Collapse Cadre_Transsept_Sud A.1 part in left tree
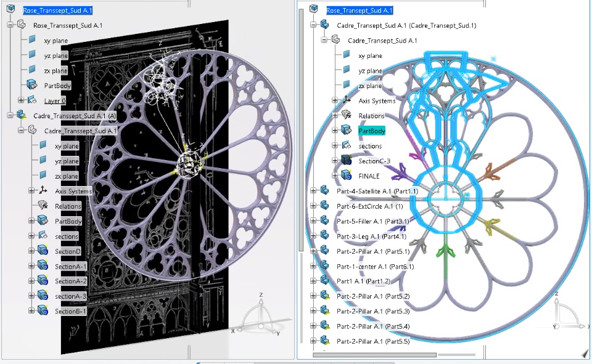 click(21, 131)
